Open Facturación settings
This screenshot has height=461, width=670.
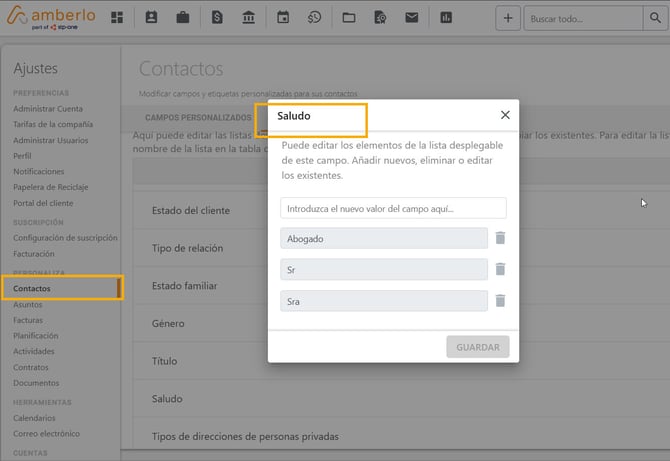tap(34, 253)
